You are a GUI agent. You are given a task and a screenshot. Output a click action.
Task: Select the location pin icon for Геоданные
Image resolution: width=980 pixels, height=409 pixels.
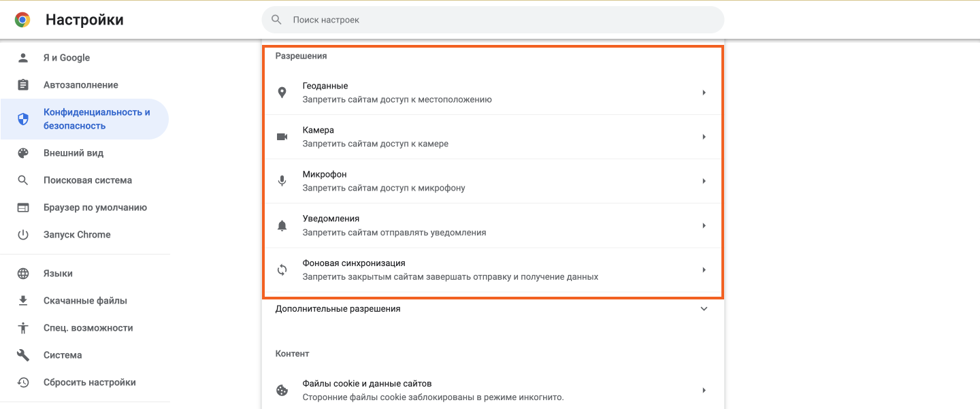click(282, 91)
